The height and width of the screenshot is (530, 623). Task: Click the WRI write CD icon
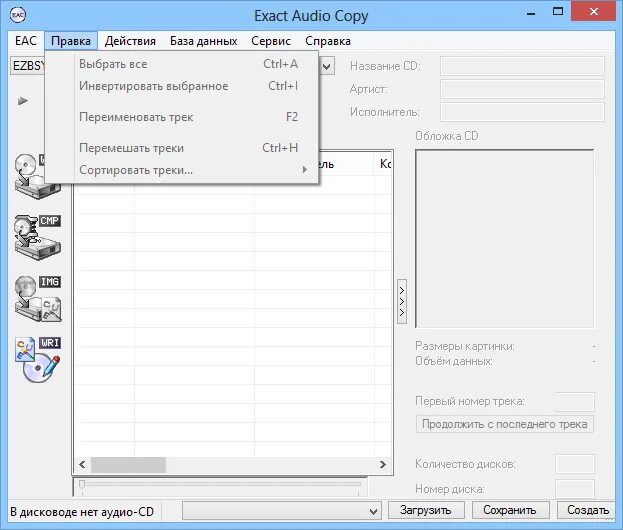pos(38,360)
